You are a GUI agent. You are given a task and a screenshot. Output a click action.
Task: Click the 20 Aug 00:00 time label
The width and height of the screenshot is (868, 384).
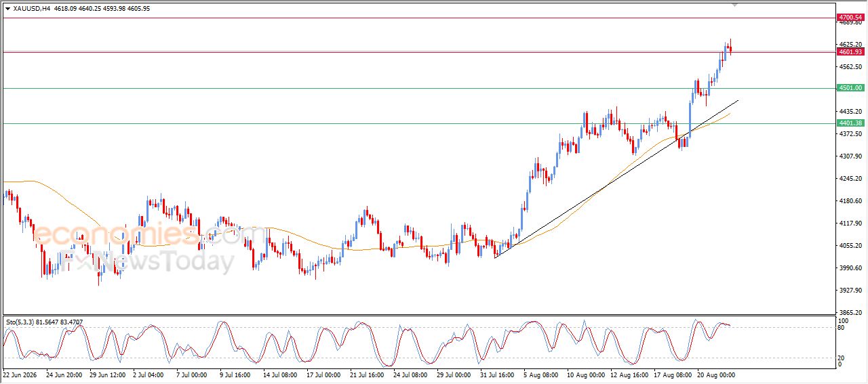[x=717, y=375]
